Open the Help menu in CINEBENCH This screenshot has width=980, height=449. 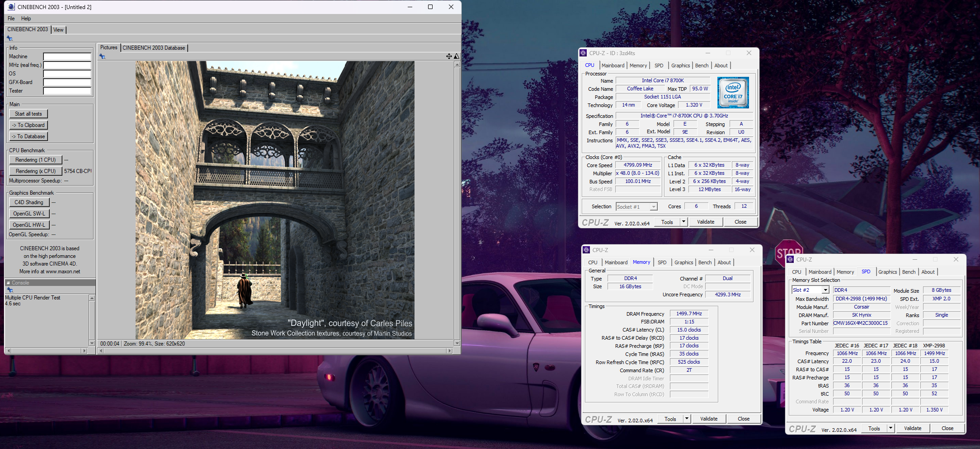coord(26,19)
